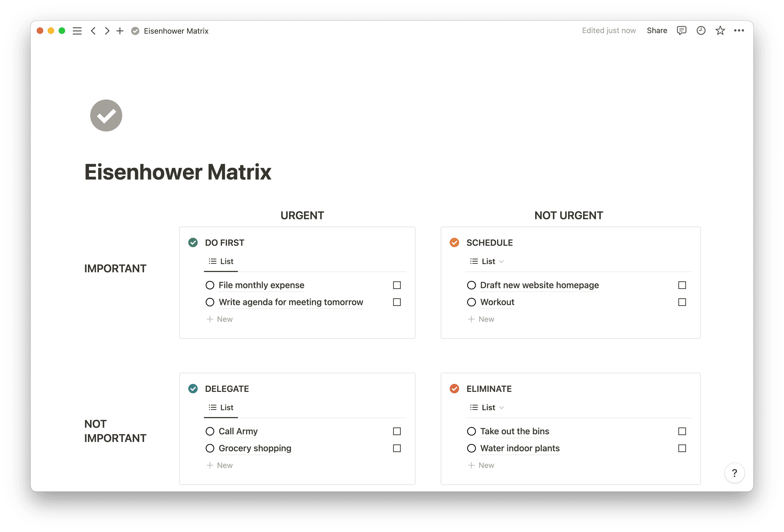This screenshot has width=784, height=532.
Task: Click the status circle next to Call Army
Action: tap(210, 431)
